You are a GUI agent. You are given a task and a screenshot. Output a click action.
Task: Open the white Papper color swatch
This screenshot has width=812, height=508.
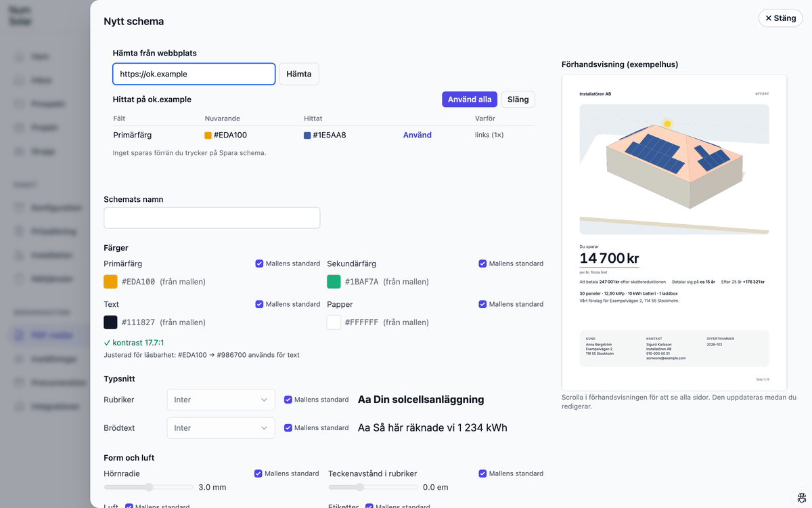334,322
